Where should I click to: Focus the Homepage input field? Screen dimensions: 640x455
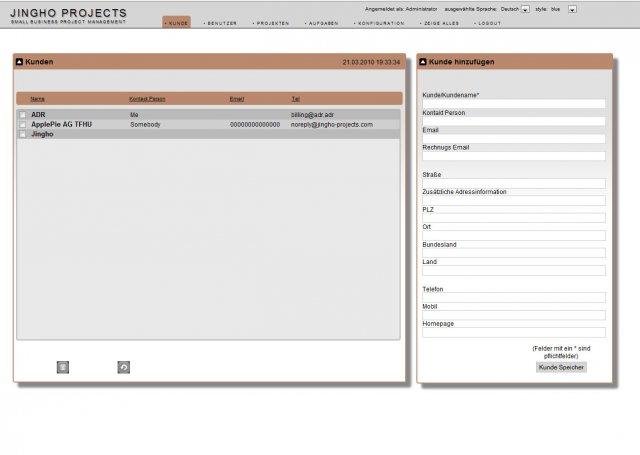click(514, 332)
